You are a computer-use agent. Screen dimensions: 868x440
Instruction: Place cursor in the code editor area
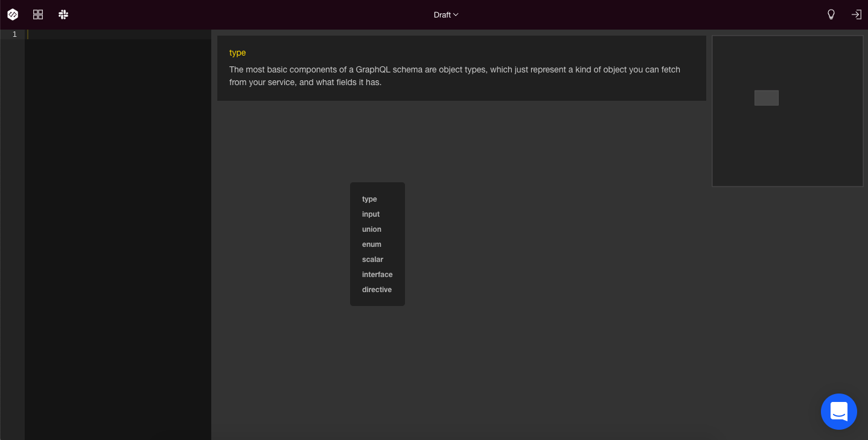(118, 181)
